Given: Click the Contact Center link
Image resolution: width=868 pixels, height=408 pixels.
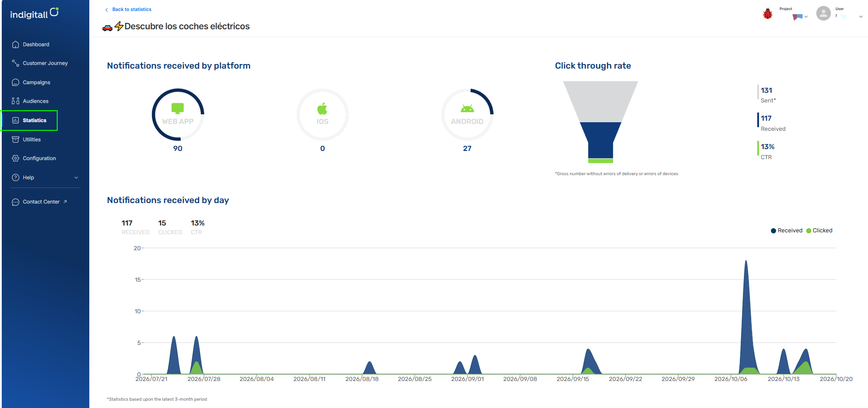Looking at the screenshot, I should tap(41, 202).
